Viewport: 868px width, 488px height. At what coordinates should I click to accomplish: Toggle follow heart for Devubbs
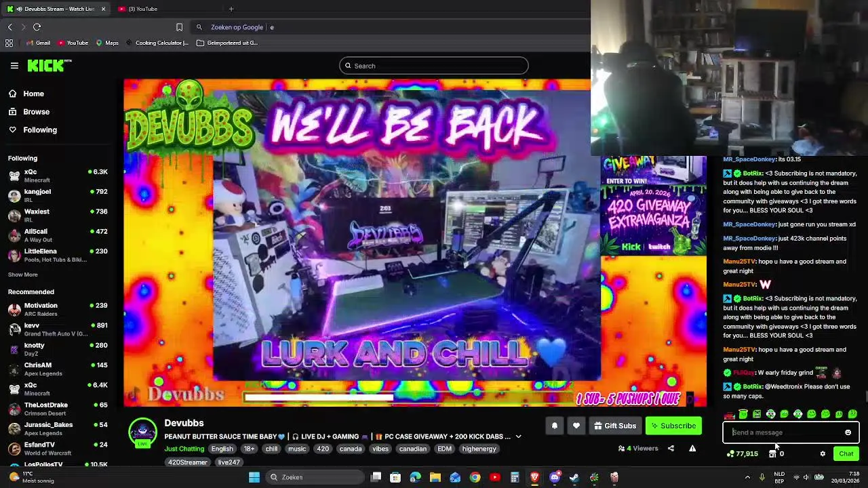point(576,426)
